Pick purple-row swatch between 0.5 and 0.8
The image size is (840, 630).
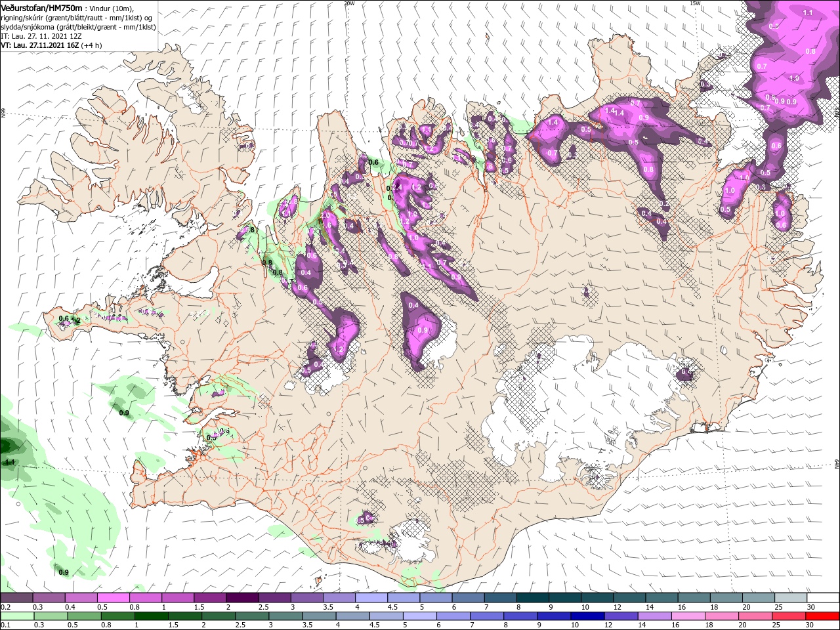pyautogui.click(x=114, y=598)
